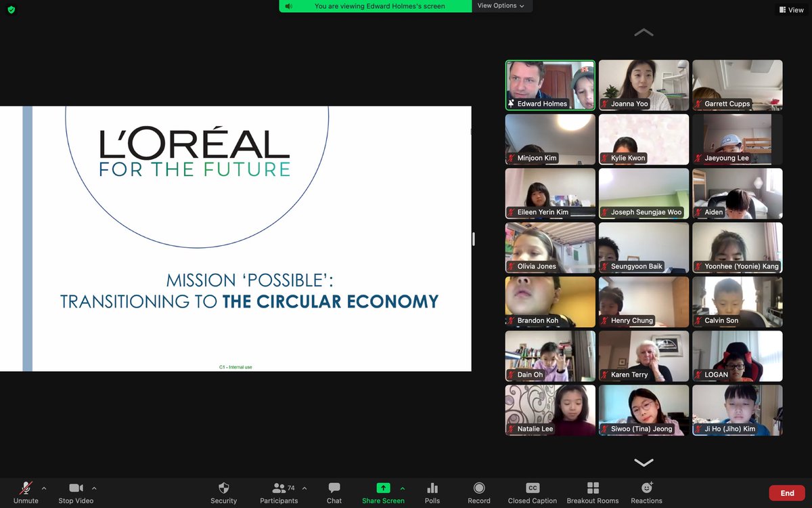Select Calvin Son's video tile
This screenshot has height=508, width=812.
coord(737,301)
